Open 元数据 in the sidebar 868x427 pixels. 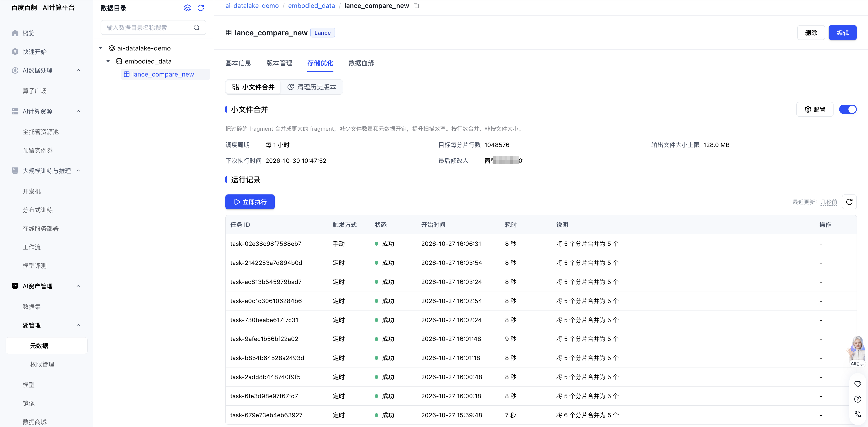click(47, 346)
